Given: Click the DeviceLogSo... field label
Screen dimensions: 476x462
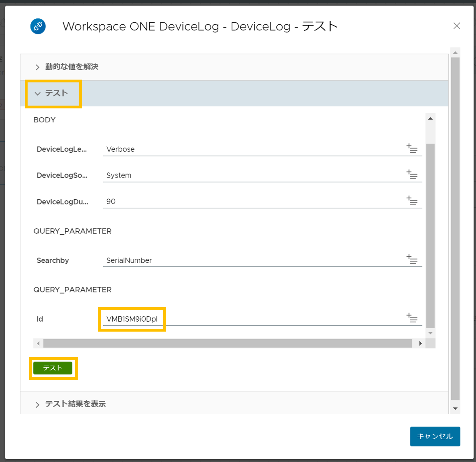Looking at the screenshot, I should click(62, 175).
